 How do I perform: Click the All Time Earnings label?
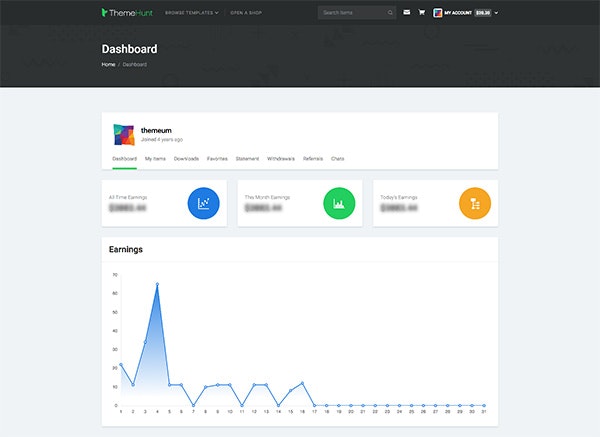(128, 197)
